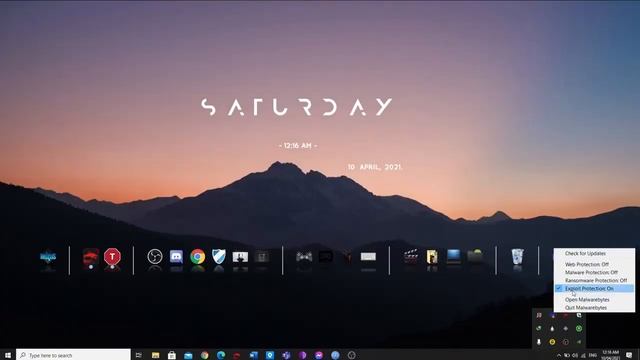Launch OBS Studio from the desktop dock

tap(155, 257)
